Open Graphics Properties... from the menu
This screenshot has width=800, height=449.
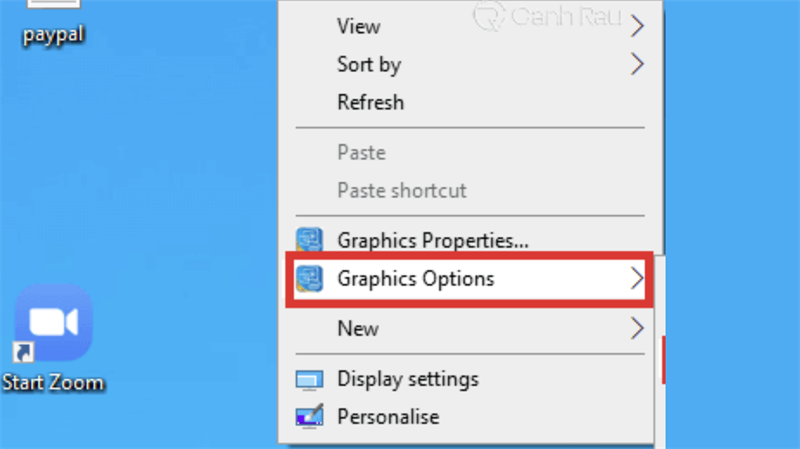pos(433,240)
